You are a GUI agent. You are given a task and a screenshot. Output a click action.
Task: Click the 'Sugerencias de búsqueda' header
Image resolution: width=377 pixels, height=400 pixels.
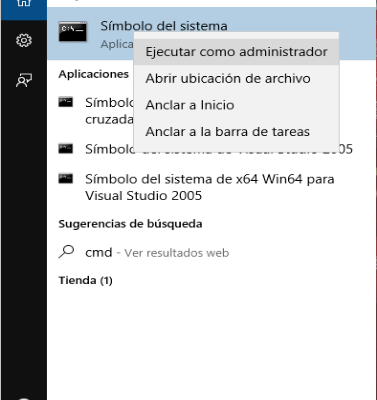130,224
